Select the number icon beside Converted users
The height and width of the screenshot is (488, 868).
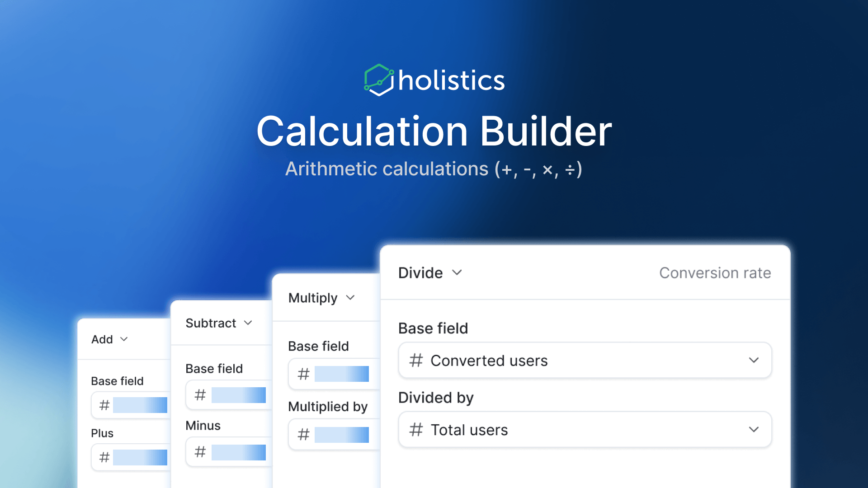click(x=415, y=360)
